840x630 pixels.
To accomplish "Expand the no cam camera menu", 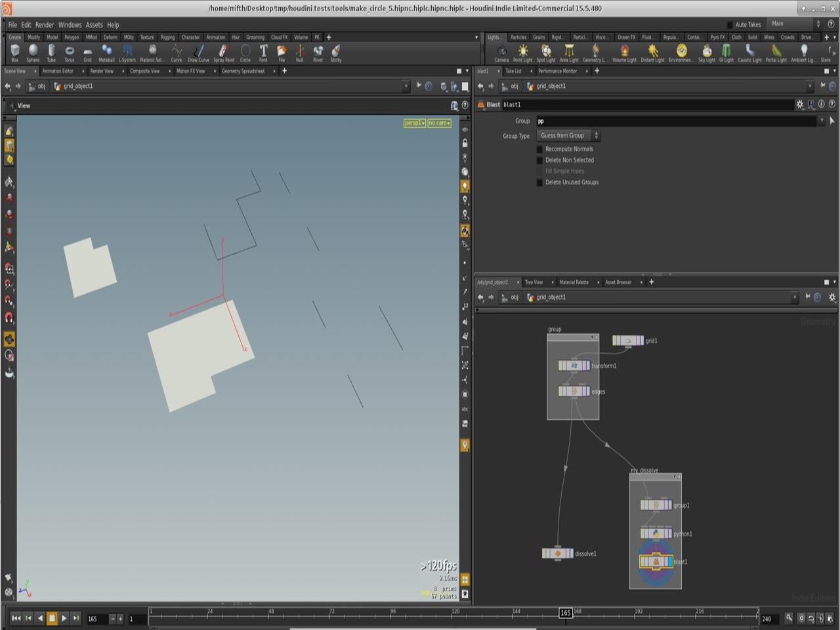I will [439, 123].
